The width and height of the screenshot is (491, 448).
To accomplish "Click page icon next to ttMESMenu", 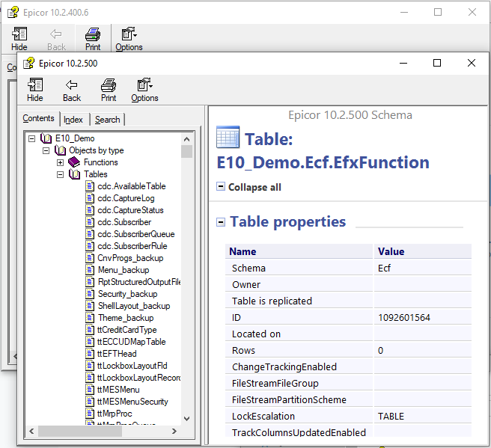I will point(90,390).
